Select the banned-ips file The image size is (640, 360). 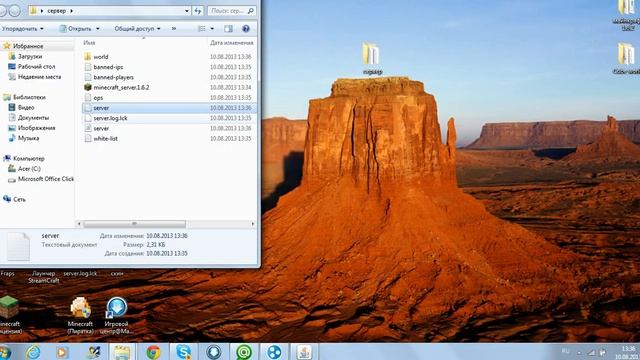(x=108, y=67)
